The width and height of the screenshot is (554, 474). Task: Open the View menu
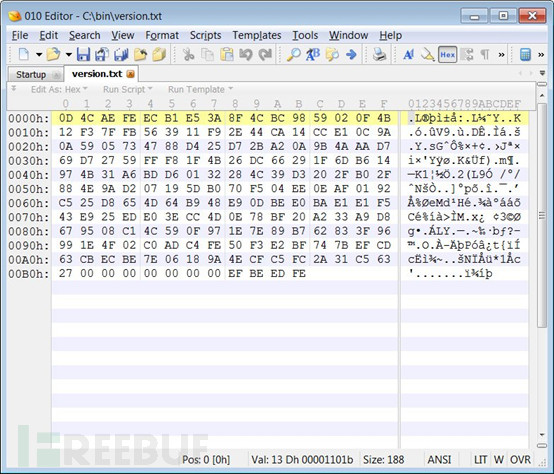(x=123, y=35)
